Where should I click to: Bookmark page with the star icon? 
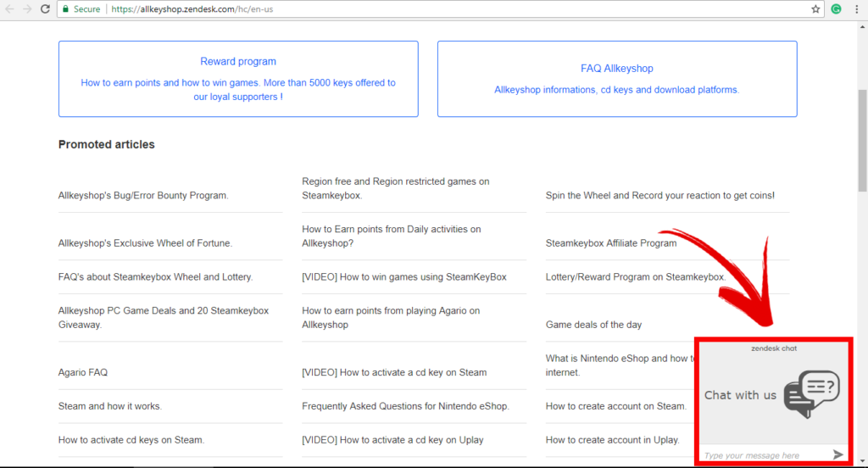[815, 8]
